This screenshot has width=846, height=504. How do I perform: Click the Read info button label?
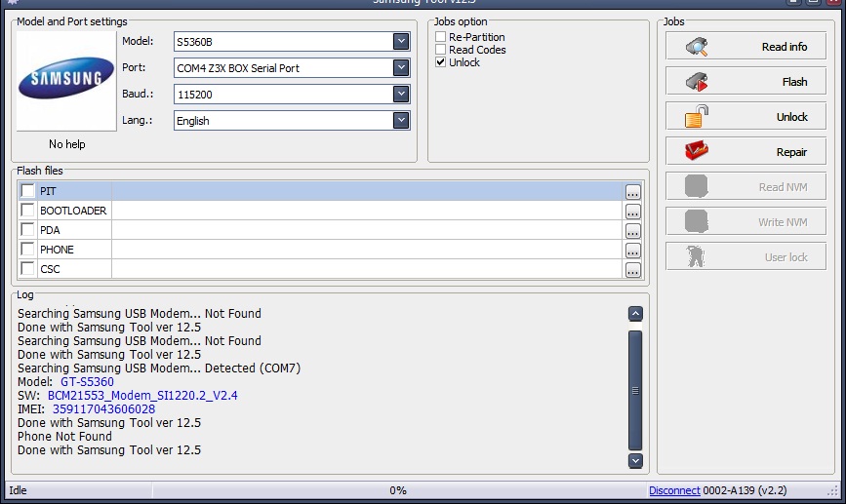click(785, 47)
